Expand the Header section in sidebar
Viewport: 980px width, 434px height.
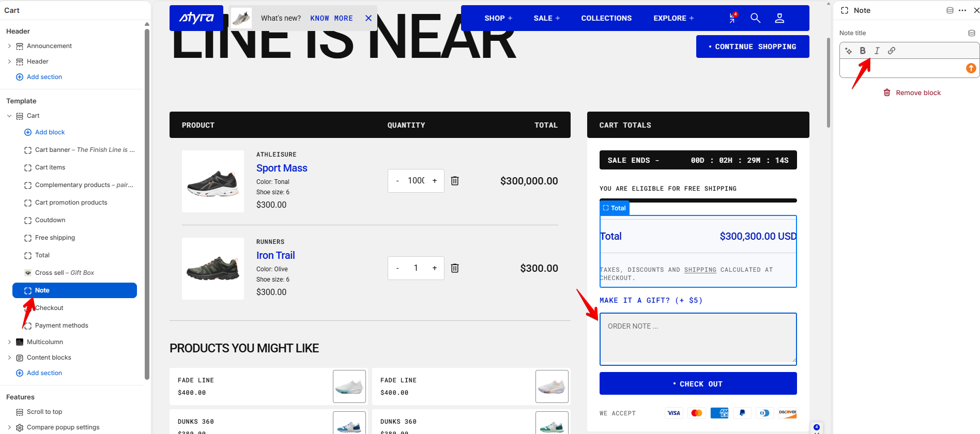(x=9, y=61)
